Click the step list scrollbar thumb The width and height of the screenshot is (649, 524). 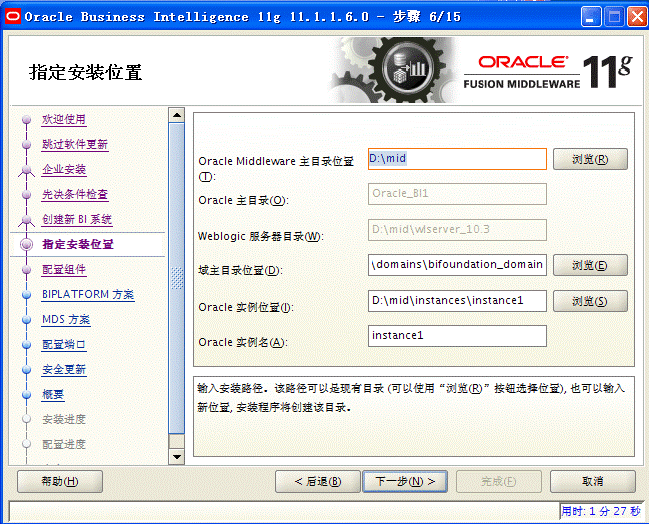[177, 278]
